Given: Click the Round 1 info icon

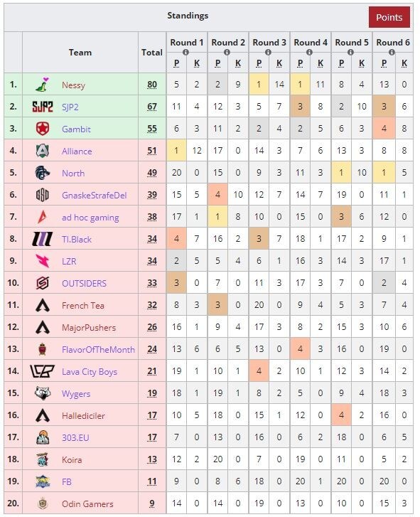Looking at the screenshot, I should pos(185,52).
